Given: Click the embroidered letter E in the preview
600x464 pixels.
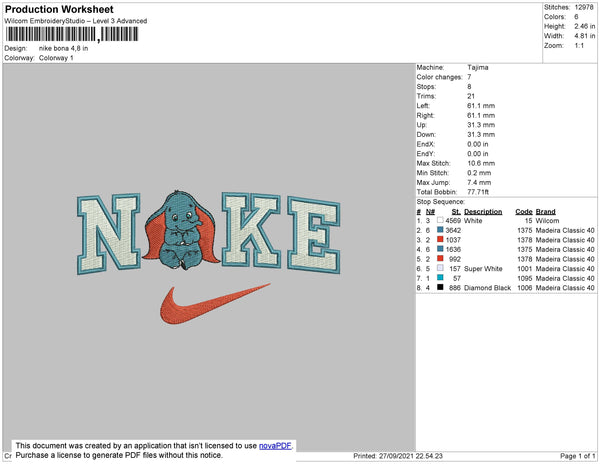Looking at the screenshot, I should 314,235.
